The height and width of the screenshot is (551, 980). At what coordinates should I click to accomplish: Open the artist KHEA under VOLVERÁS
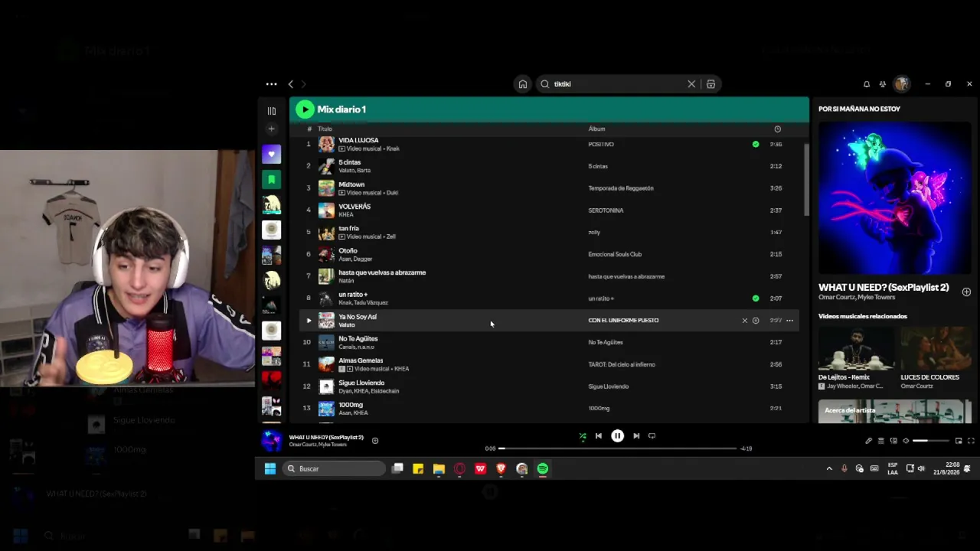346,215
